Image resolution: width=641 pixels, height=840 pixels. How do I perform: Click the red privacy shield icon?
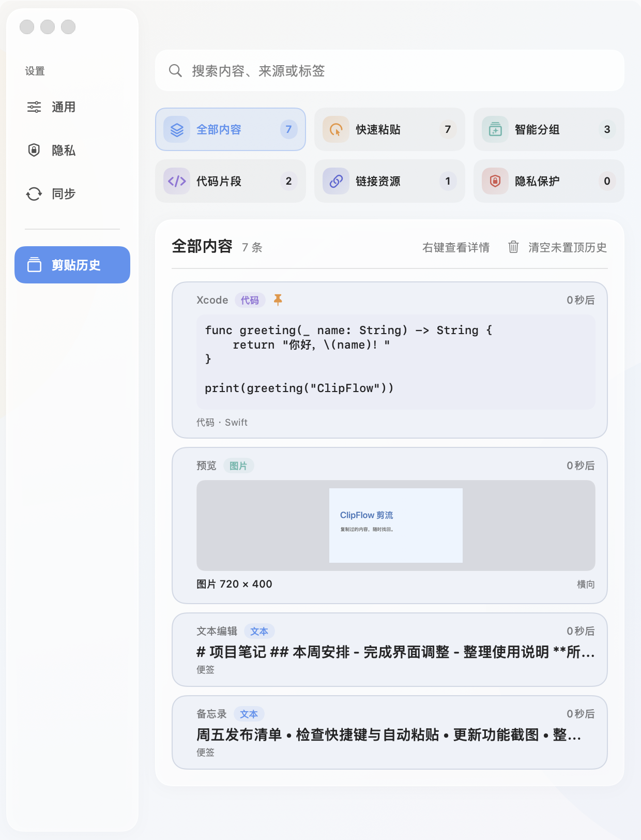click(x=495, y=181)
